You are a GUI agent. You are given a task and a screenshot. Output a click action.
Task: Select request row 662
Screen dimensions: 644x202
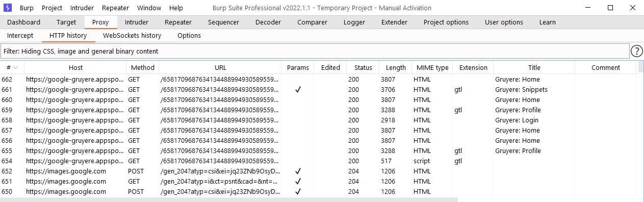pyautogui.click(x=318, y=79)
